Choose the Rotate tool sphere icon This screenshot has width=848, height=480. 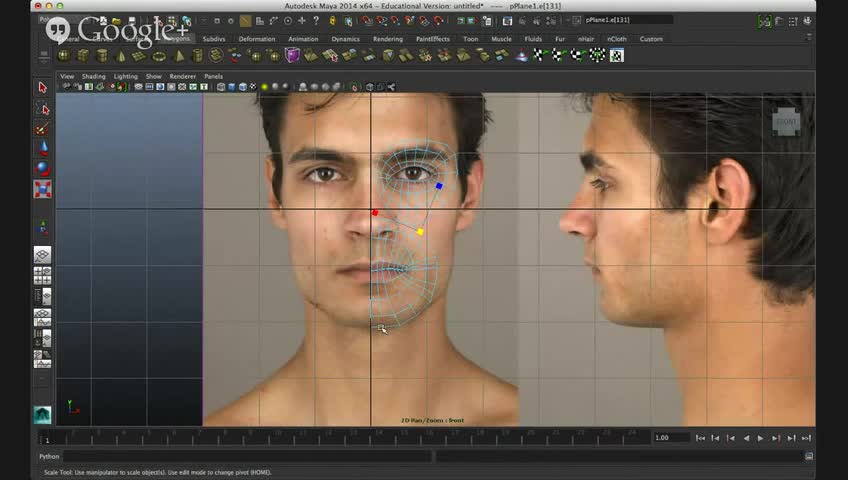pyautogui.click(x=42, y=168)
